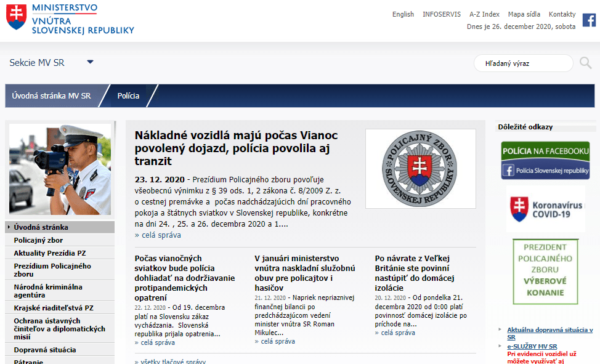Open Národná kriminálna agentúra in sidebar
Viewport: 600px width, 364px height.
48,291
